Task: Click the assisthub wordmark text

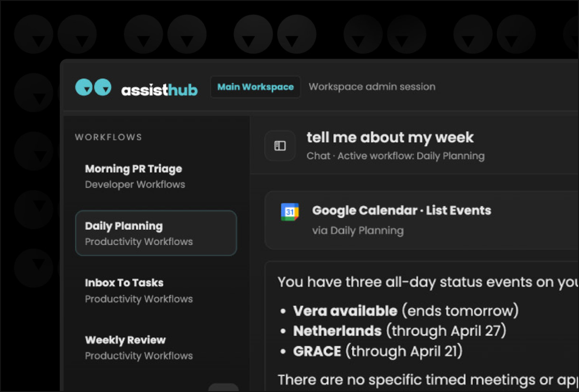Action: point(159,90)
